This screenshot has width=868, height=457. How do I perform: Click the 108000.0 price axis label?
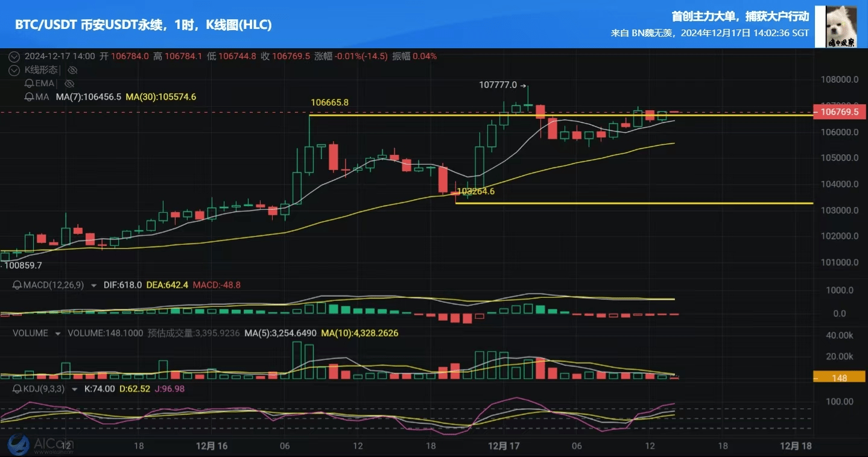(x=839, y=80)
